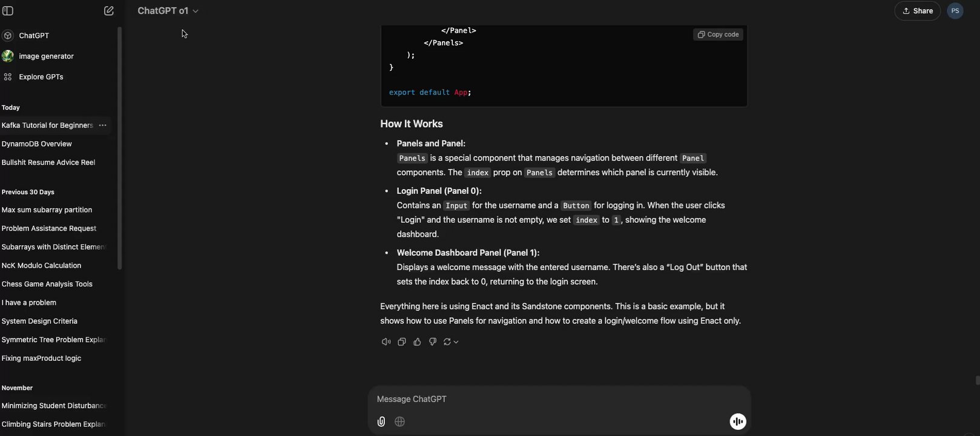Attach a file with the paperclip icon
The width and height of the screenshot is (980, 436).
[x=381, y=422]
